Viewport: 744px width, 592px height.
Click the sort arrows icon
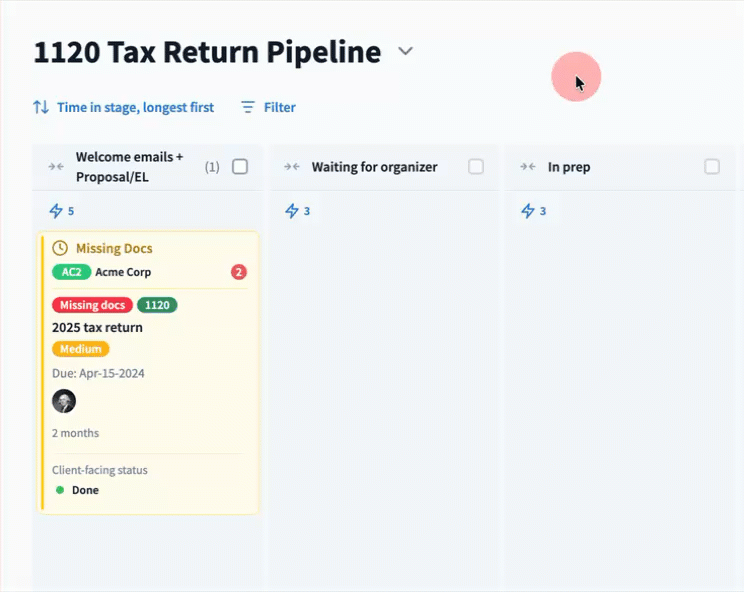click(x=41, y=107)
